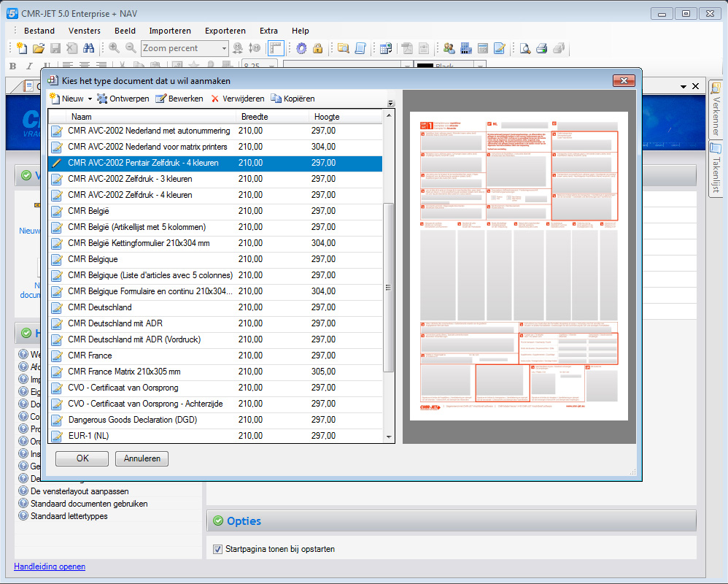Click the Ontwerpen icon in dialog toolbar
The width and height of the screenshot is (728, 584).
103,99
